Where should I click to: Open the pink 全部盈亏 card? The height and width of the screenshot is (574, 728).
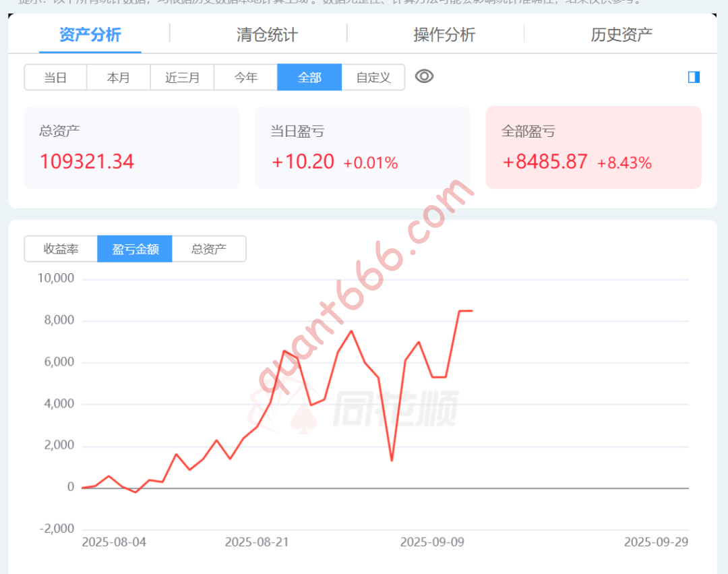coord(593,147)
